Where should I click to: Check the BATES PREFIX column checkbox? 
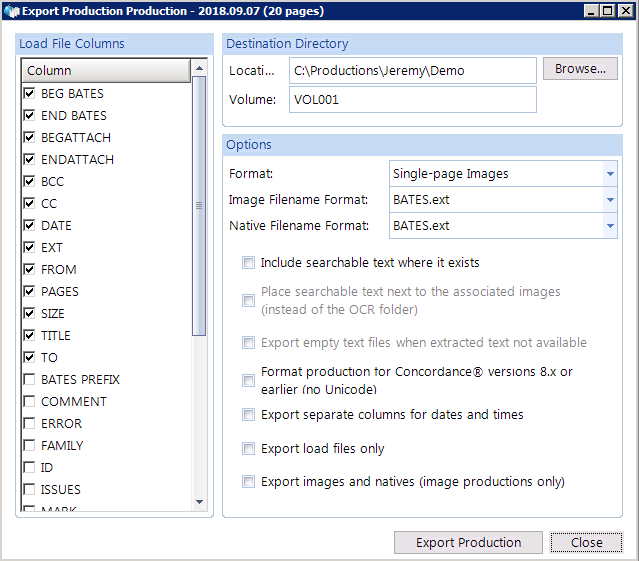[29, 379]
